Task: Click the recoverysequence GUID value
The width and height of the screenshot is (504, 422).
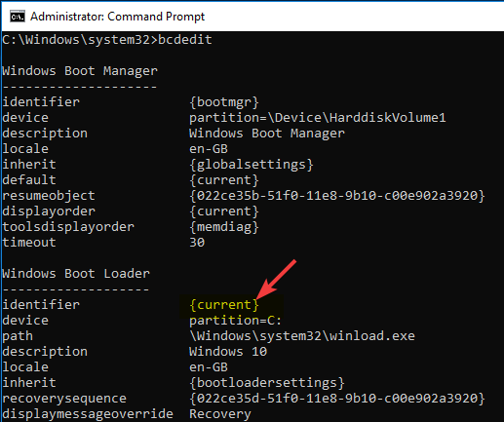Action: [337, 399]
